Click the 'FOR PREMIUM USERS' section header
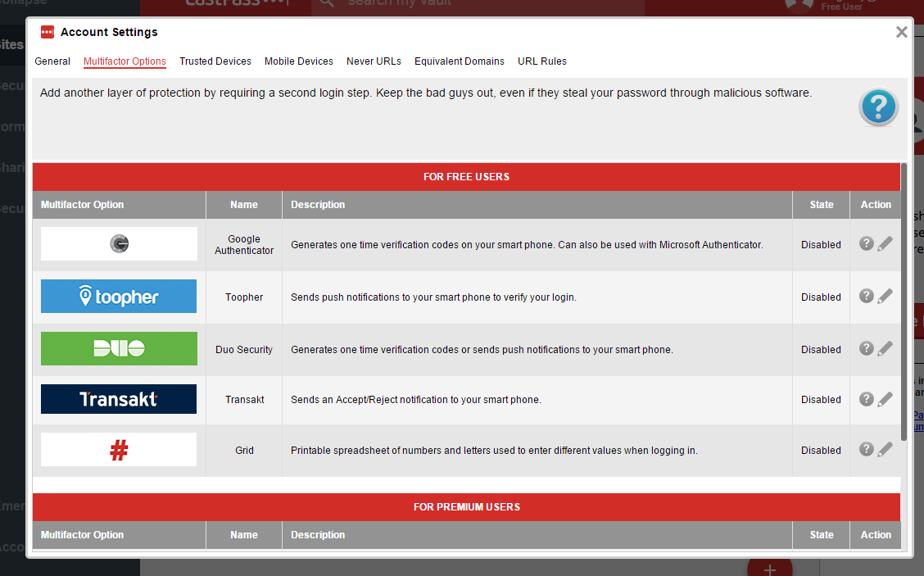The image size is (924, 576). pyautogui.click(x=466, y=507)
